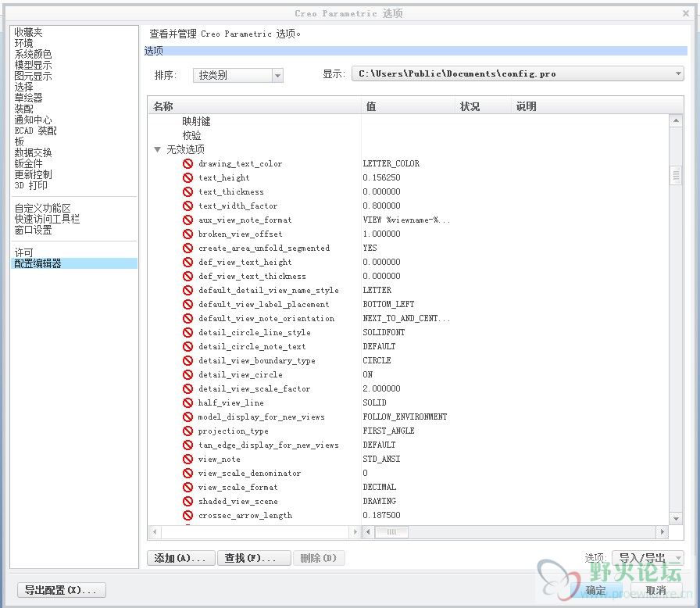
Task: Click the FIRST_ANGLE value cell
Action: coord(388,431)
